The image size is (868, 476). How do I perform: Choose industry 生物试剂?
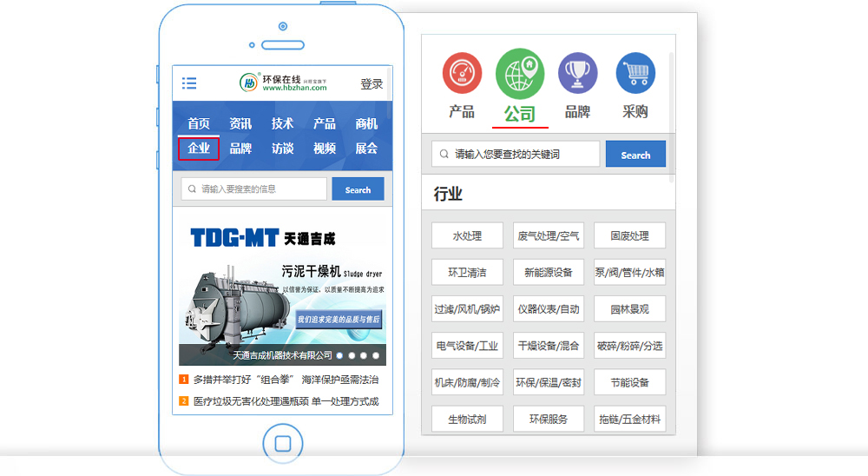[467, 419]
